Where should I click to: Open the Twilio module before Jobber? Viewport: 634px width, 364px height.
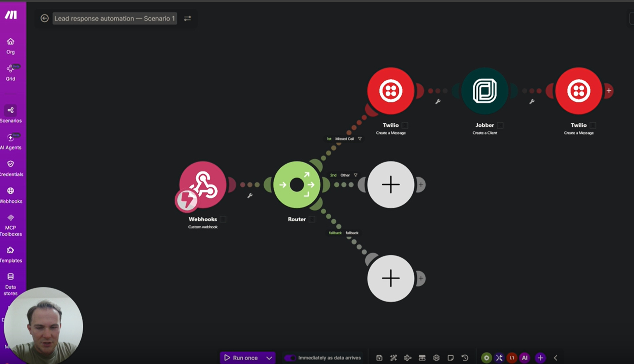(391, 91)
